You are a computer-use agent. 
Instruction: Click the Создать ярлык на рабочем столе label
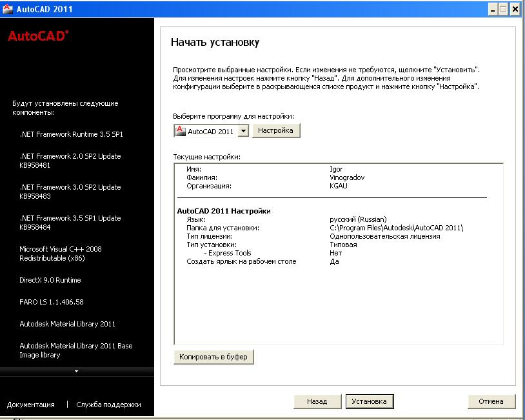pos(241,261)
